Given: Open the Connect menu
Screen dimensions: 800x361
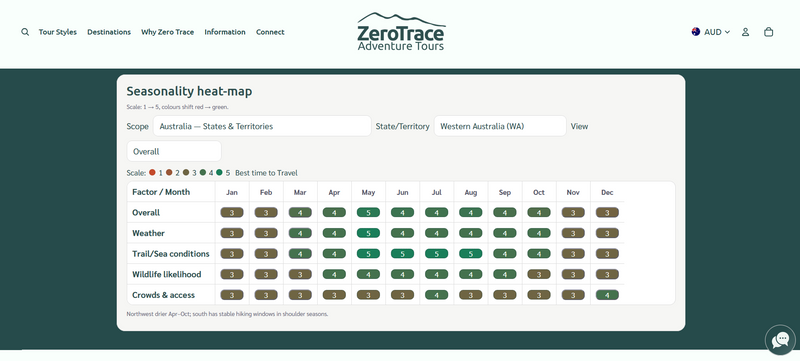Looking at the screenshot, I should [270, 32].
